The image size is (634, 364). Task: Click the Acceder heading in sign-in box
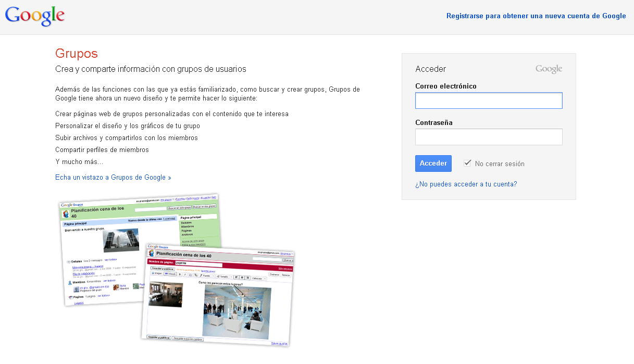[x=431, y=69]
